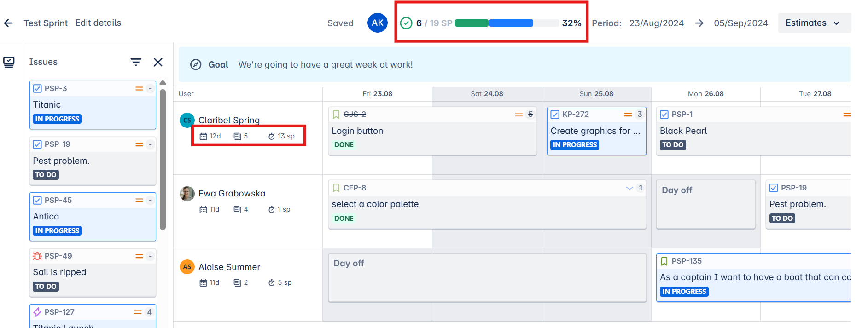Click the arrow between period dates

point(699,23)
